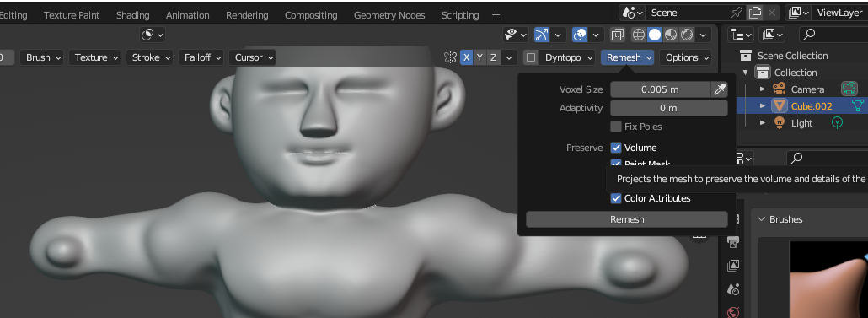This screenshot has width=868, height=318.
Task: Click the Voxel Size value field
Action: click(x=661, y=89)
